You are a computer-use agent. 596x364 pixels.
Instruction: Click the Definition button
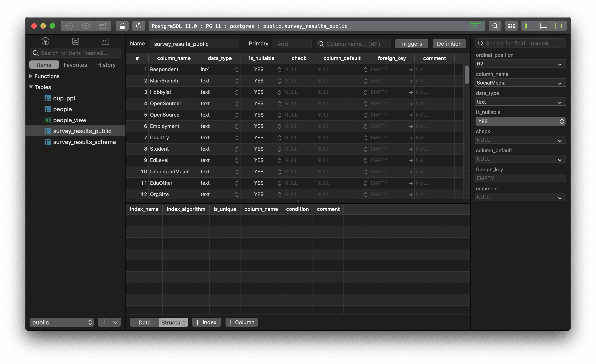449,44
